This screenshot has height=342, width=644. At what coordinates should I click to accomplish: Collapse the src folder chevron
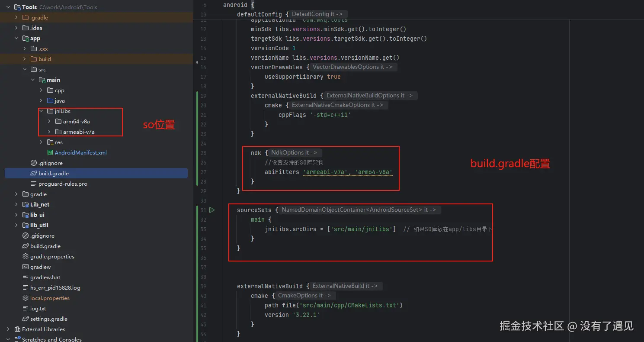coord(25,69)
